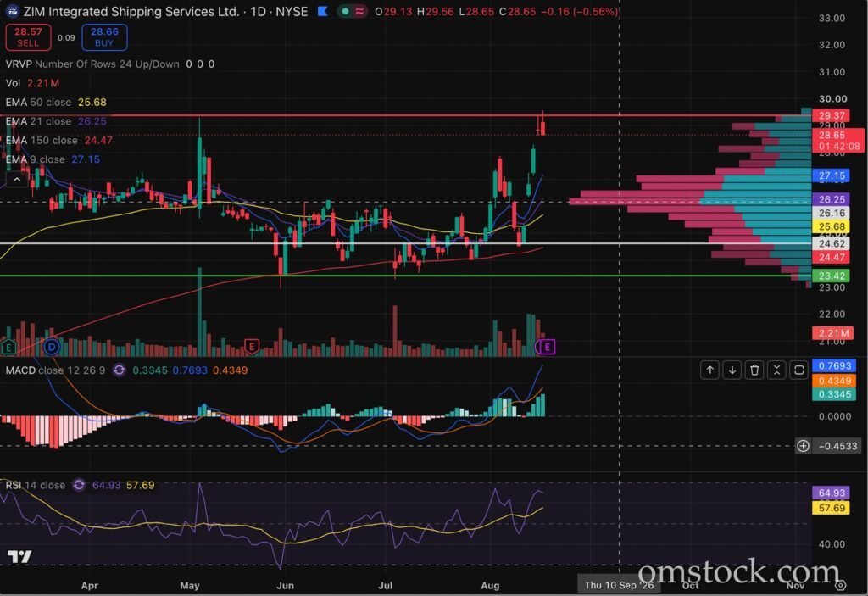Move MACD pane up with arrow icon
The height and width of the screenshot is (596, 868).
pyautogui.click(x=710, y=370)
